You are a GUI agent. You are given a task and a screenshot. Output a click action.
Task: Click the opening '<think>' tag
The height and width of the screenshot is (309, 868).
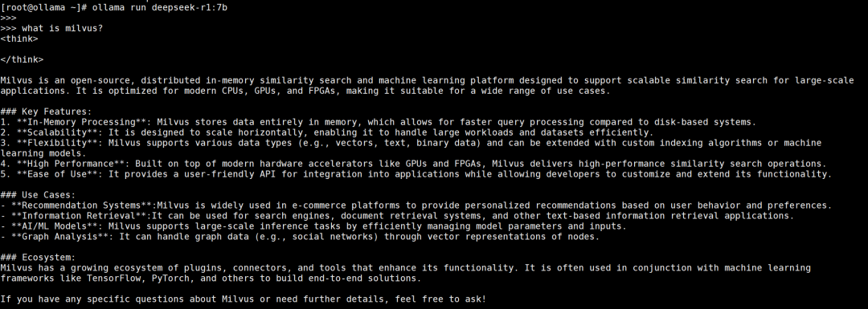click(x=19, y=39)
